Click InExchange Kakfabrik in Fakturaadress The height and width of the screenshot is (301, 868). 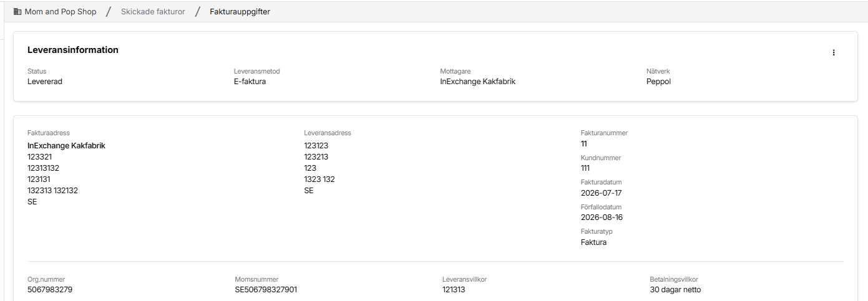click(x=66, y=145)
